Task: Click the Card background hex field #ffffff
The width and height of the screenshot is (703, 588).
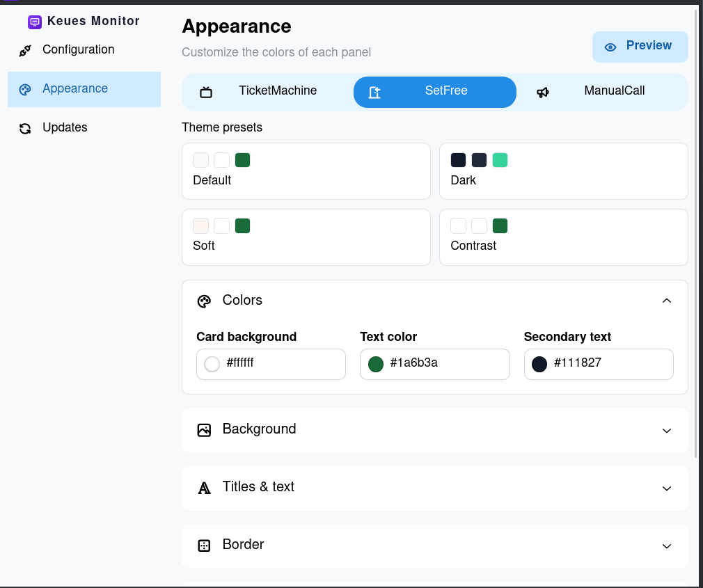Action: pyautogui.click(x=271, y=364)
